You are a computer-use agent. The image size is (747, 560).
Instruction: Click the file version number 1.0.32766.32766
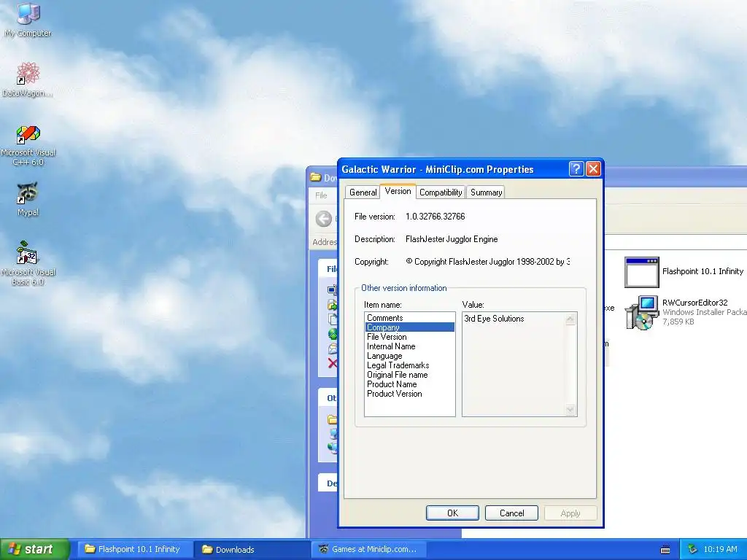point(435,216)
